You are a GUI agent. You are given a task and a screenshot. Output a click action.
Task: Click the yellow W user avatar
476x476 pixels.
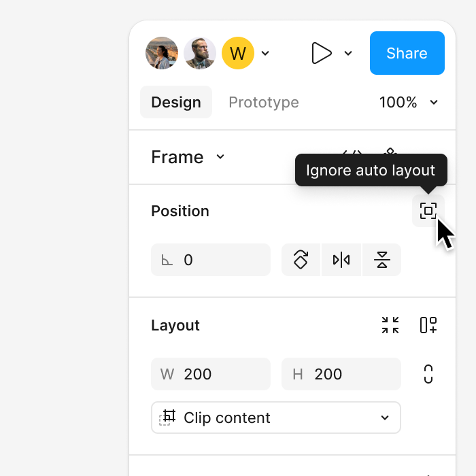[238, 53]
